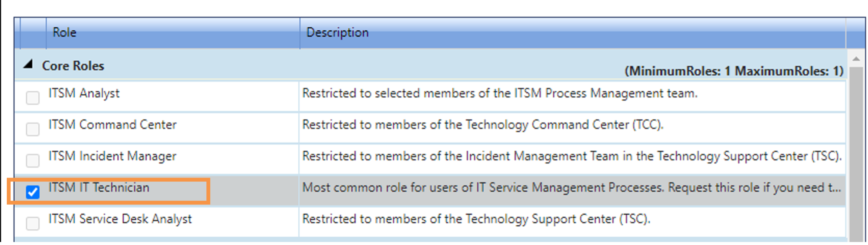Uncheck the ITSM IT Technician checkbox

pos(33,192)
